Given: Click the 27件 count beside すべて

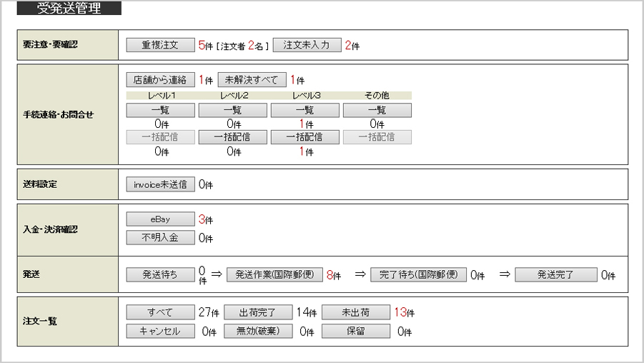Looking at the screenshot, I should pyautogui.click(x=209, y=312).
